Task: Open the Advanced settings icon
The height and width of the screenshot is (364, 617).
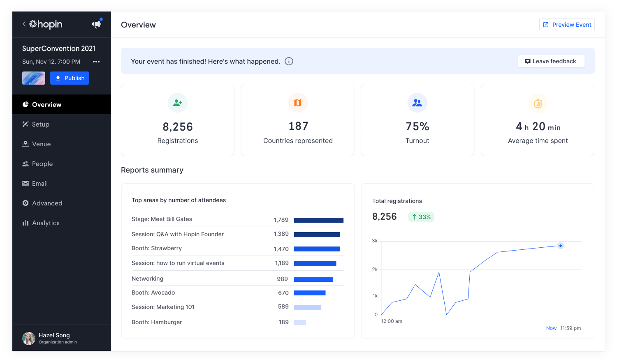Action: (26, 203)
